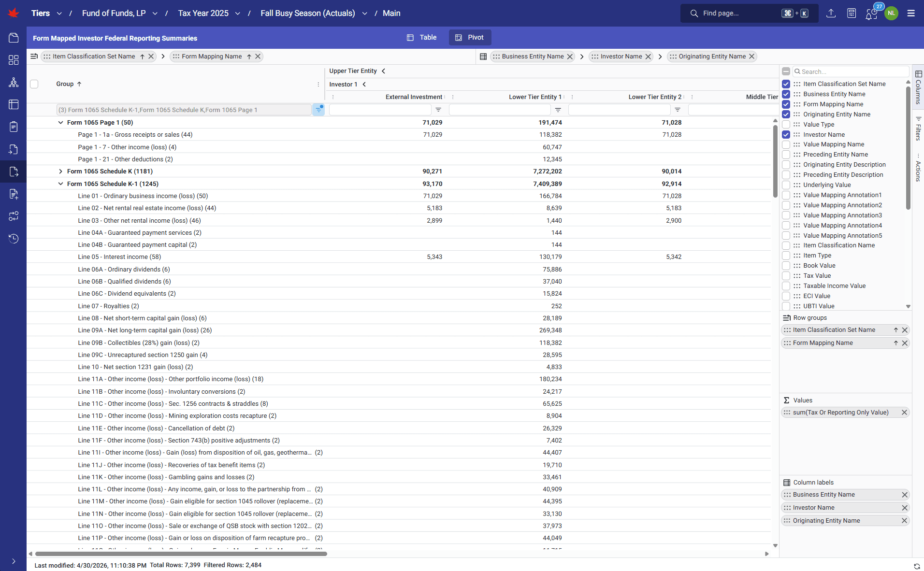This screenshot has height=571, width=924.
Task: Open the dashboard grid icon in sidebar
Action: point(14,60)
